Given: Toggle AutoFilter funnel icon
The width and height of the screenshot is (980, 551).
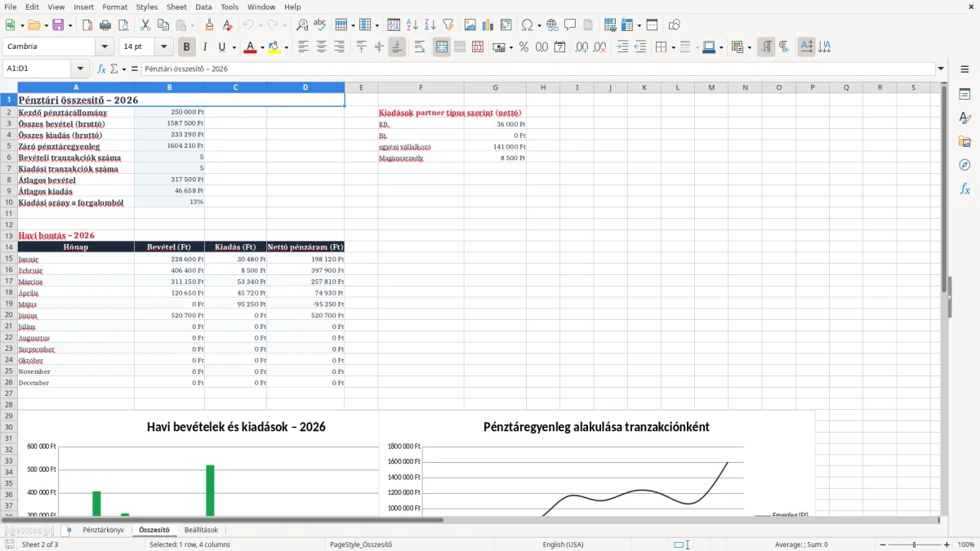Looking at the screenshot, I should [x=448, y=25].
